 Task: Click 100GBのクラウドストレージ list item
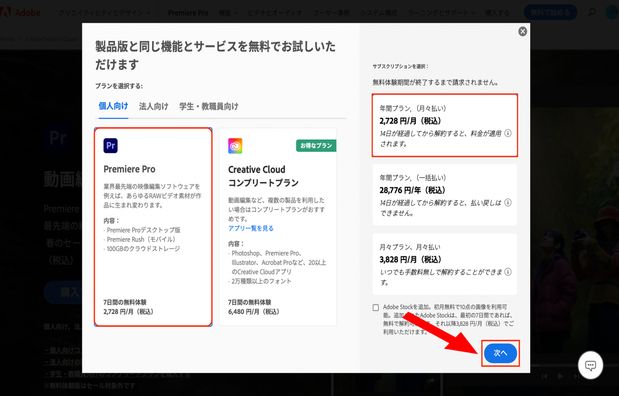[x=142, y=249]
